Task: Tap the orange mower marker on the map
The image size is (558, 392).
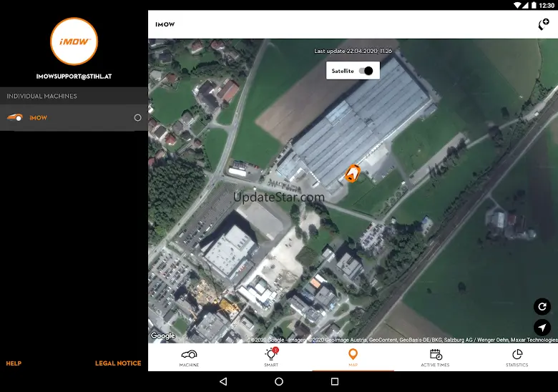Action: [x=352, y=174]
